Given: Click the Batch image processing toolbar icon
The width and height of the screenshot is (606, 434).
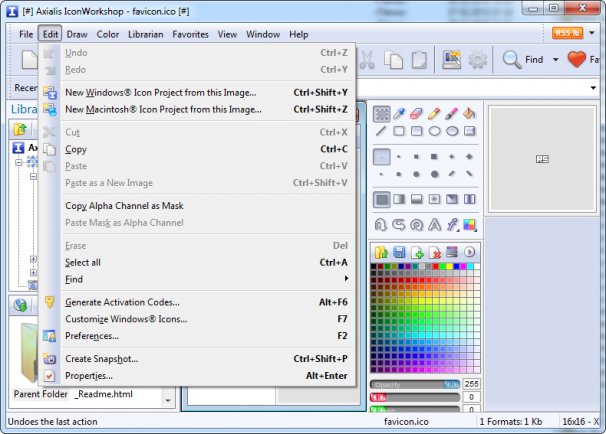Looking at the screenshot, I should click(x=451, y=60).
